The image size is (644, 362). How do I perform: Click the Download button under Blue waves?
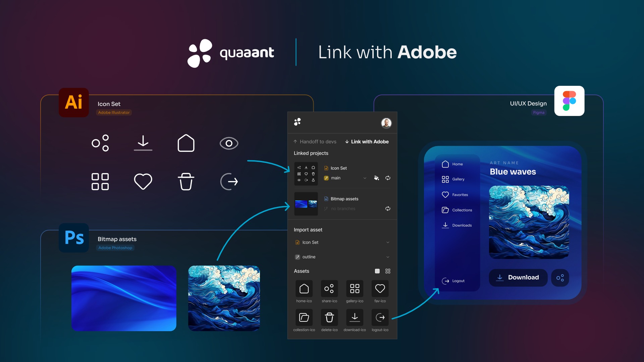518,278
